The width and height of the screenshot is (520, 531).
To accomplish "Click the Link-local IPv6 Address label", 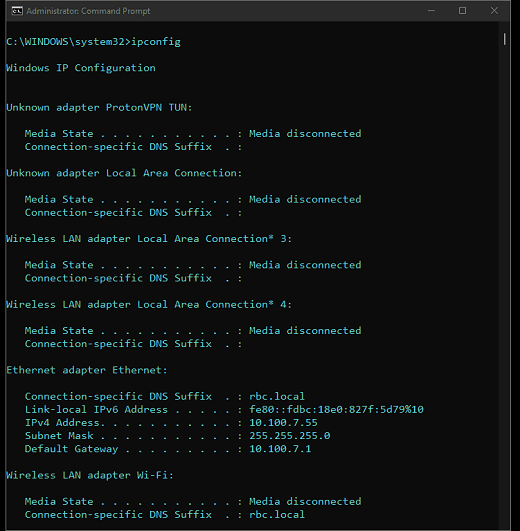I will point(96,409).
